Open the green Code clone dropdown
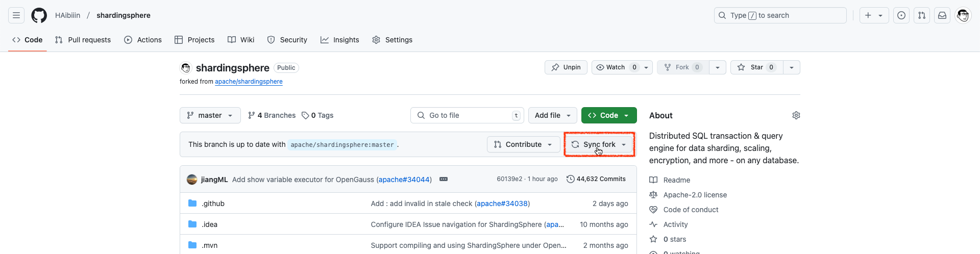 (609, 115)
